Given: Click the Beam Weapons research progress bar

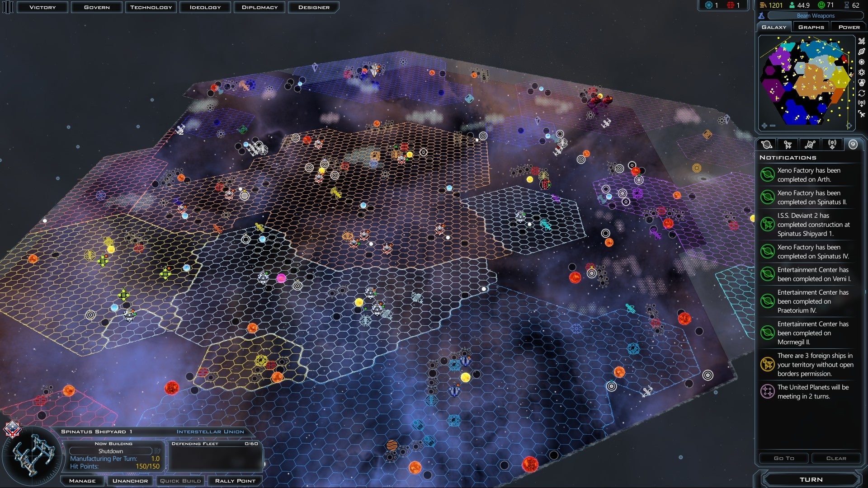Looking at the screenshot, I should pos(815,16).
